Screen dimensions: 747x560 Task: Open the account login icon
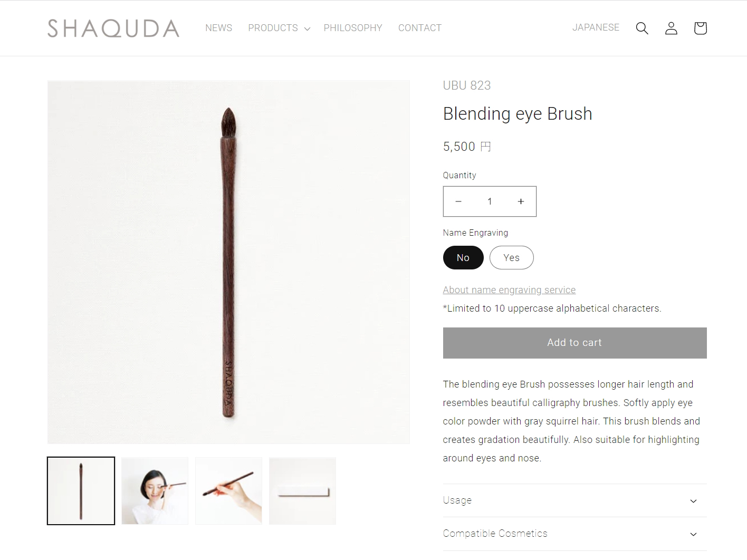(671, 28)
